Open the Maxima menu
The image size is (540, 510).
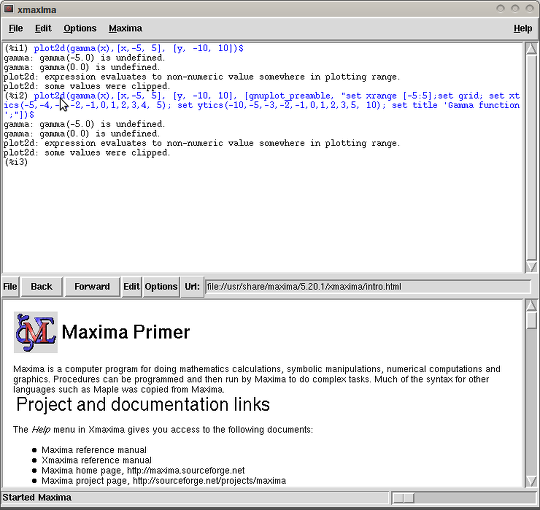[x=125, y=28]
